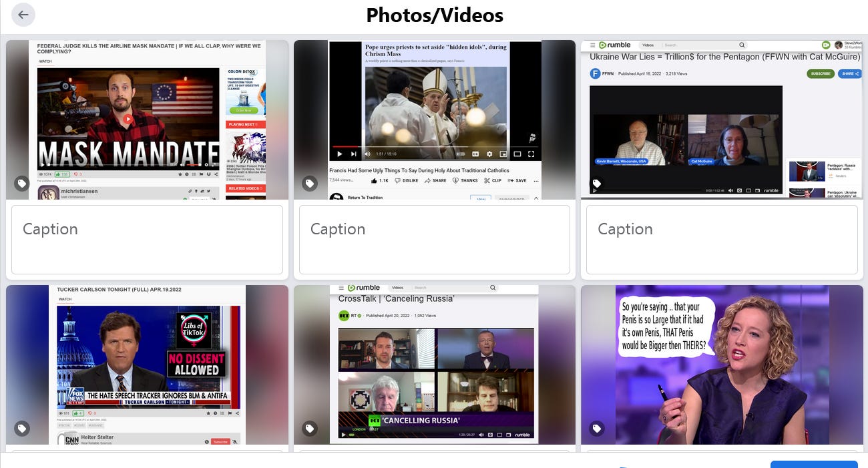Tag the speech bubble meme photo

coord(596,428)
